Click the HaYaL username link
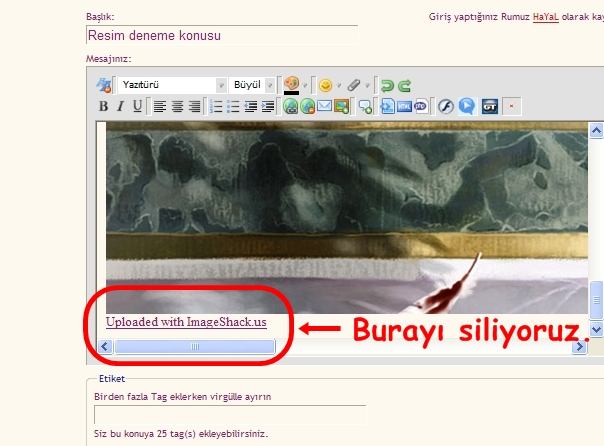This screenshot has height=446, width=604. [546, 17]
